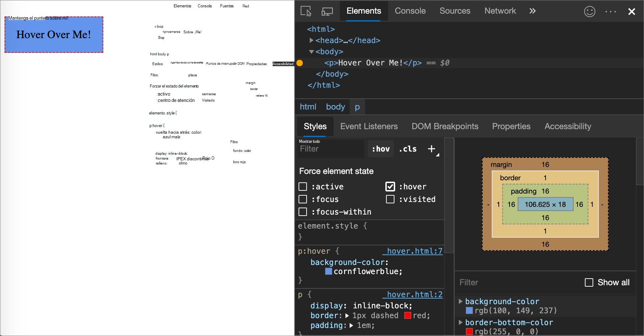
Task: Select the element inspector tool
Action: [x=305, y=11]
